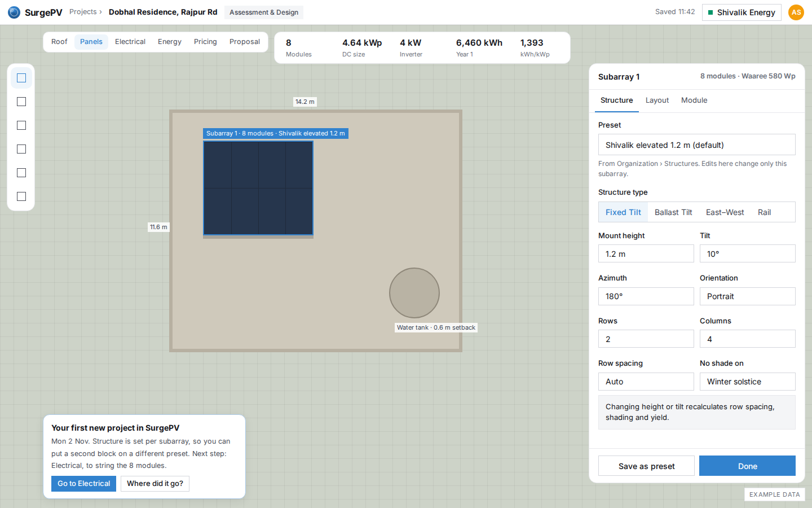
Task: Edit the Azimuth field showing 180°
Action: coord(646,296)
